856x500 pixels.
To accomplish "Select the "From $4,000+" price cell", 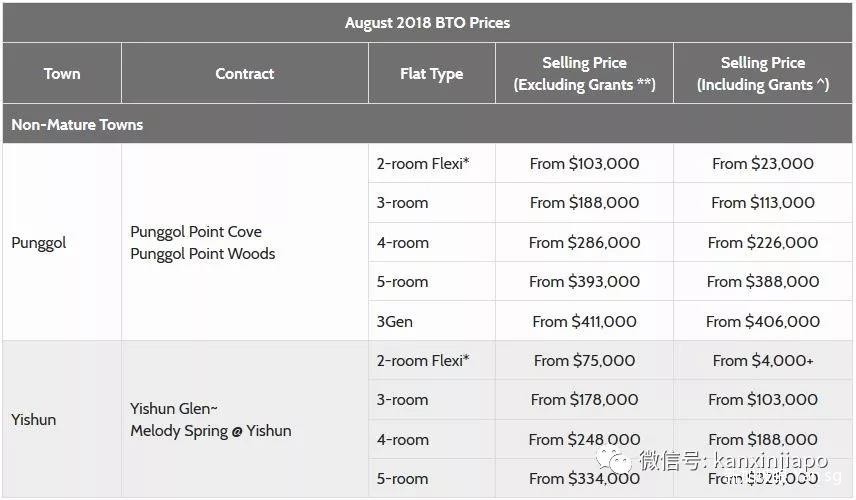I will tap(763, 360).
